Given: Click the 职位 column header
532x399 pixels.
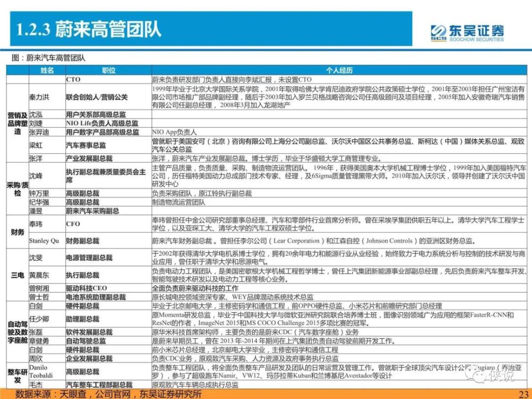Looking at the screenshot, I should click(x=109, y=70).
